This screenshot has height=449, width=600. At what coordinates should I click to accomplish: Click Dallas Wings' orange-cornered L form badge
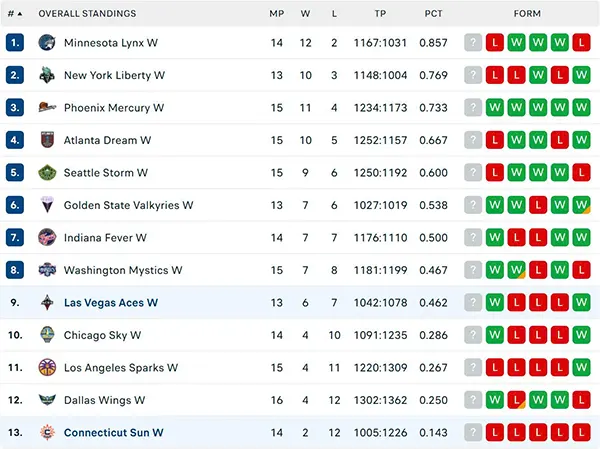pyautogui.click(x=516, y=400)
